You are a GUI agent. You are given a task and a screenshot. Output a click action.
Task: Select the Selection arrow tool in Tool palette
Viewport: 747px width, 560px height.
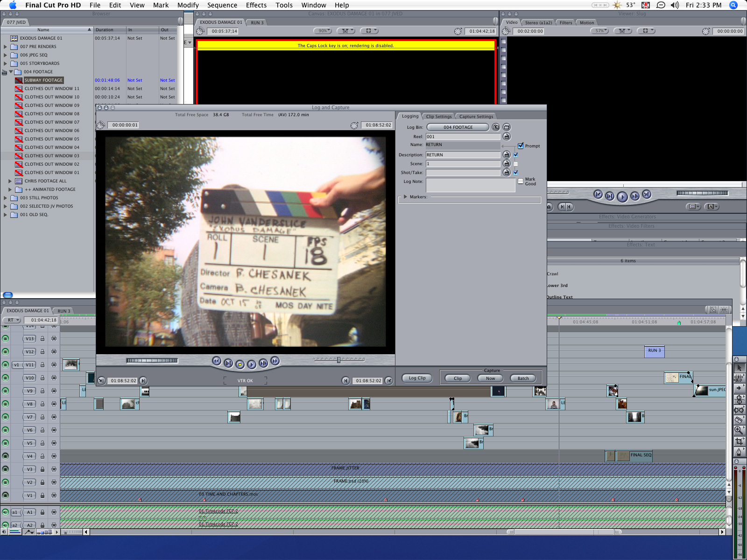[x=739, y=368]
